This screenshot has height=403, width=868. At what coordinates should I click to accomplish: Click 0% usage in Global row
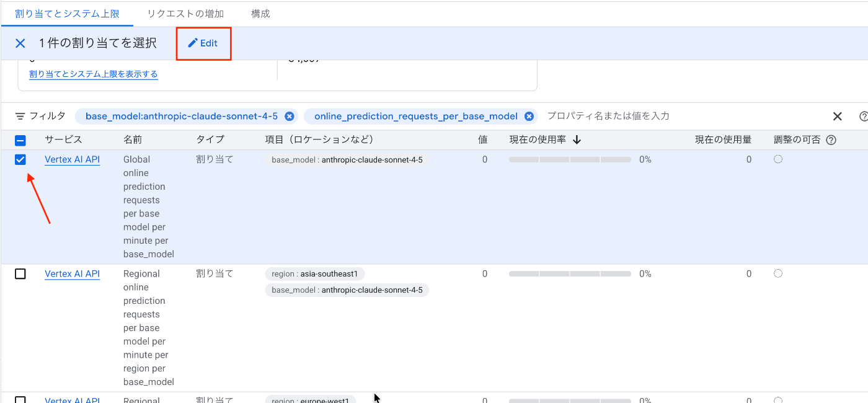click(645, 159)
